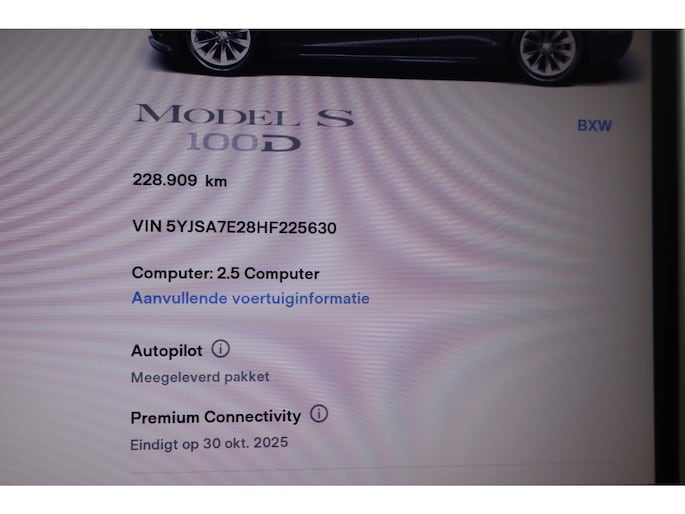Tap the Premium Connectivity info icon
Image resolution: width=685 pixels, height=514 pixels.
(319, 413)
